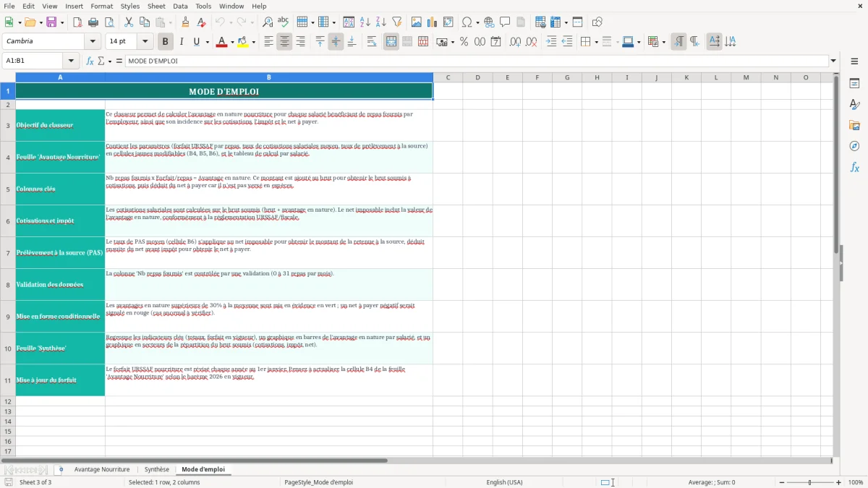The height and width of the screenshot is (488, 868).
Task: Apply the yellow background color swatch
Action: (x=243, y=42)
